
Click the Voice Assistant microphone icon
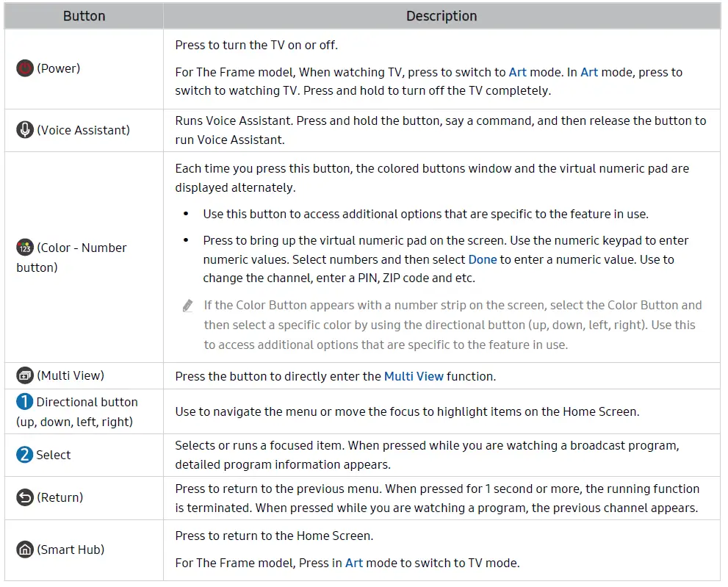25,130
